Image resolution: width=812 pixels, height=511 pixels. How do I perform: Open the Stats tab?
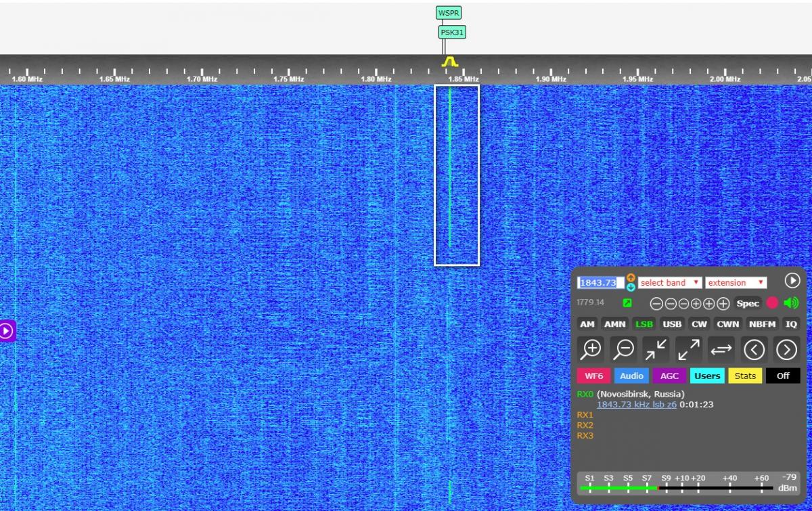pyautogui.click(x=745, y=376)
